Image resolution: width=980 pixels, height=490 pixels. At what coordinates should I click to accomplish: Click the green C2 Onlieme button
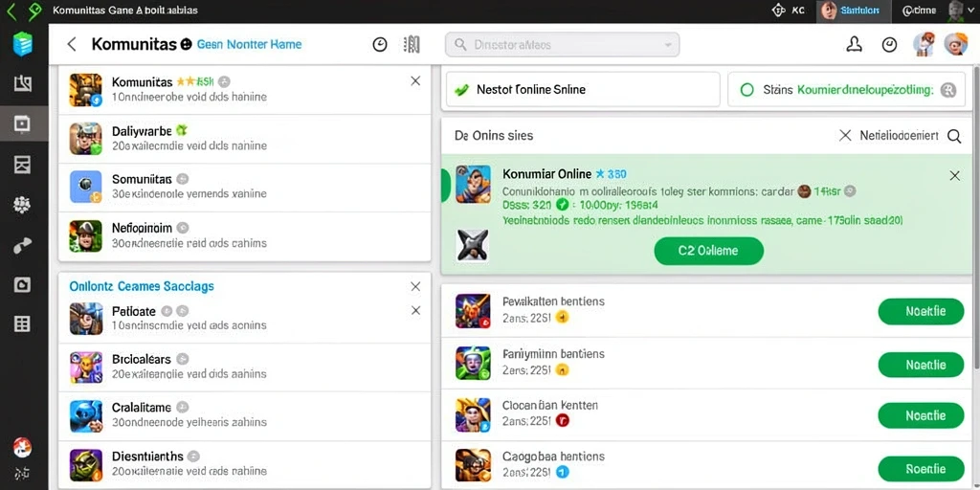click(709, 251)
